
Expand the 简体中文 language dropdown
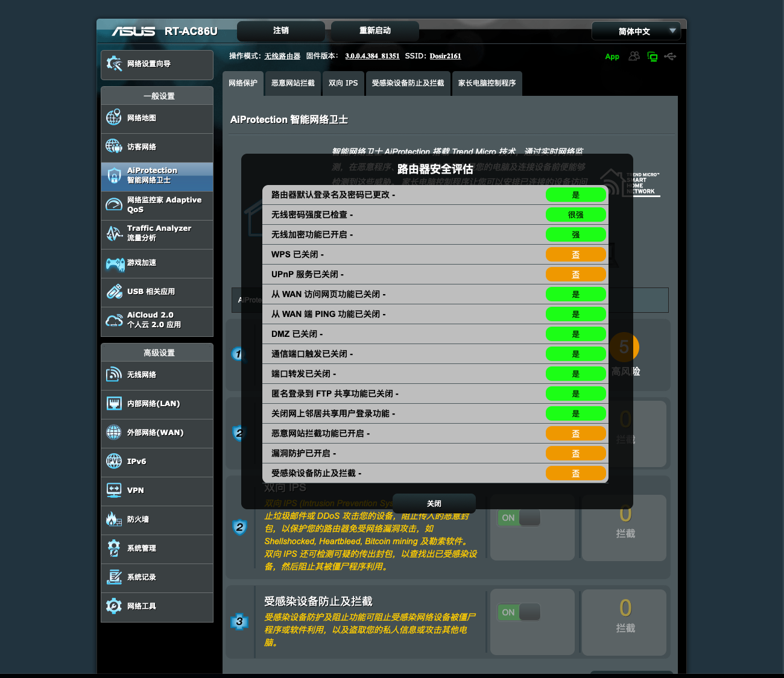click(636, 31)
